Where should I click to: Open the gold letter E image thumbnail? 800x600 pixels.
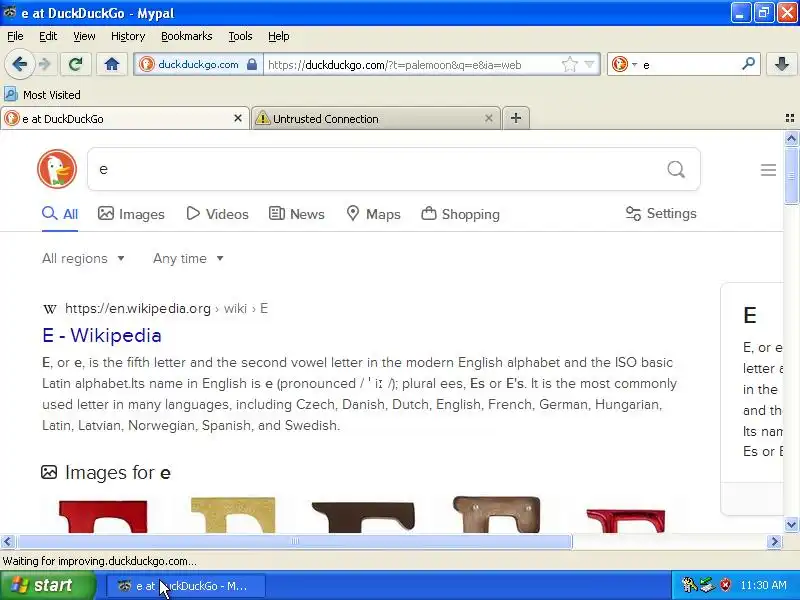(233, 515)
